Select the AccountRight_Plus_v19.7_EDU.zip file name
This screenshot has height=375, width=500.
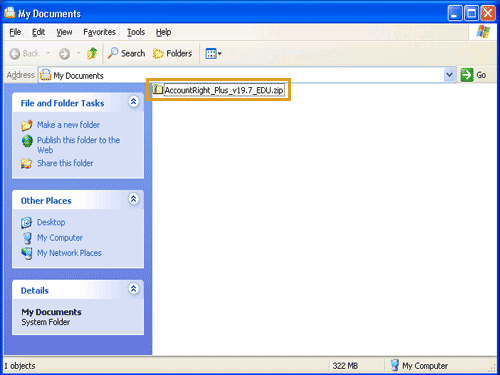224,90
